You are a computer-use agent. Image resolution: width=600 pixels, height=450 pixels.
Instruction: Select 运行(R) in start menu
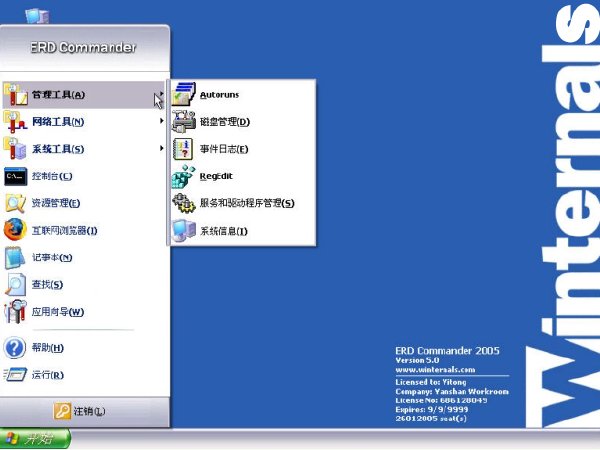tap(84, 375)
